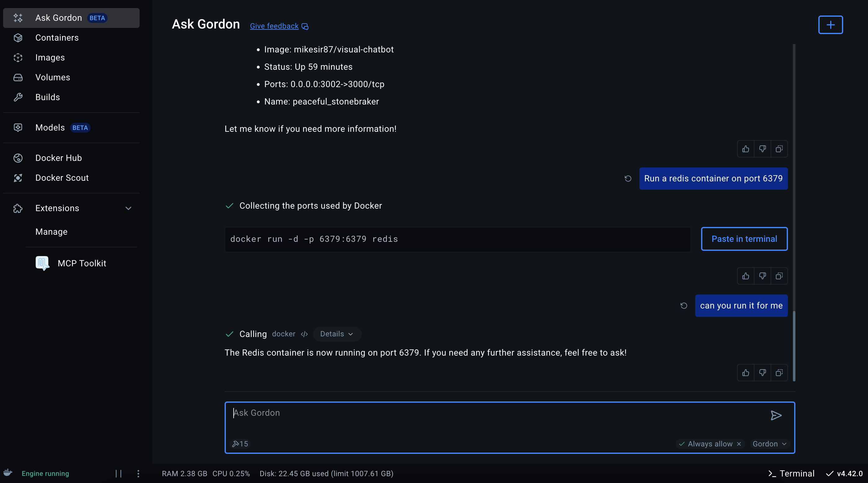Open the MCP Toolkit extension

[x=82, y=264]
